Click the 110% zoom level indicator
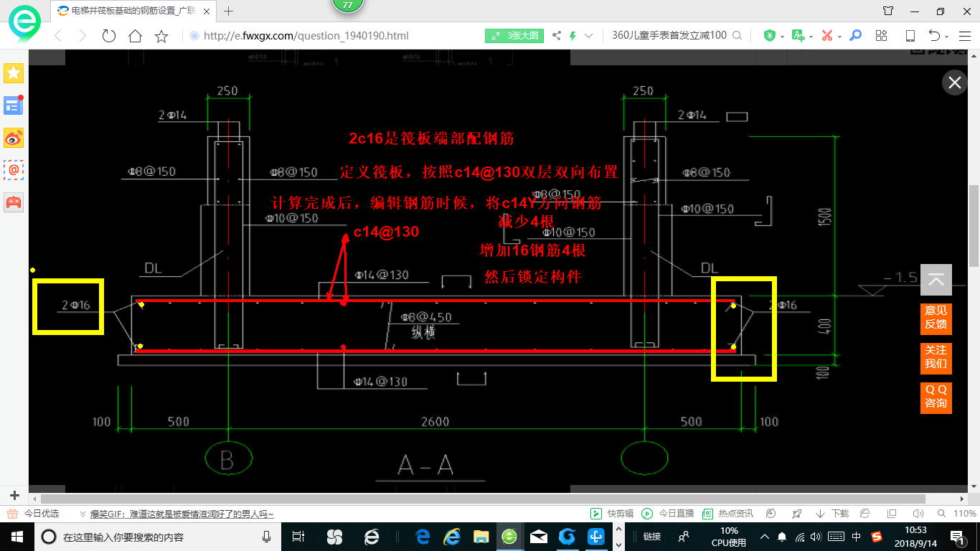Image resolution: width=980 pixels, height=551 pixels. click(x=964, y=514)
